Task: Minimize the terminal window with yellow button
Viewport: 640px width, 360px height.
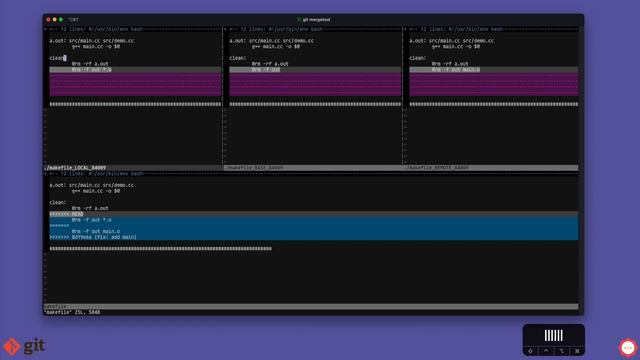Action: pos(55,19)
